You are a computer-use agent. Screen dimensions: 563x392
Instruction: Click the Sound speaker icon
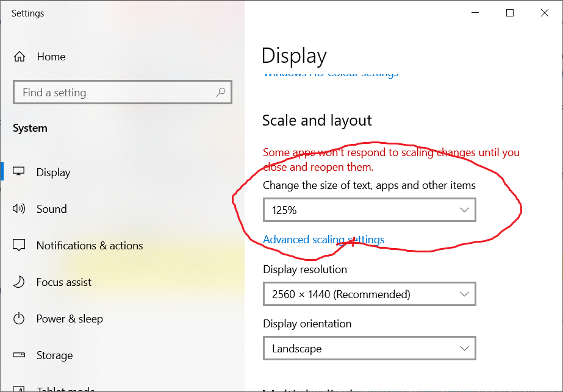click(20, 209)
